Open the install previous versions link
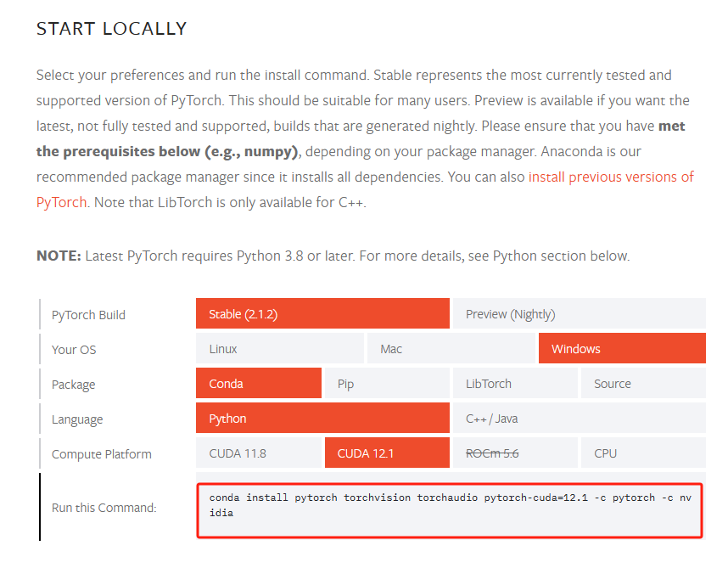Image resolution: width=728 pixels, height=568 pixels. 611,176
